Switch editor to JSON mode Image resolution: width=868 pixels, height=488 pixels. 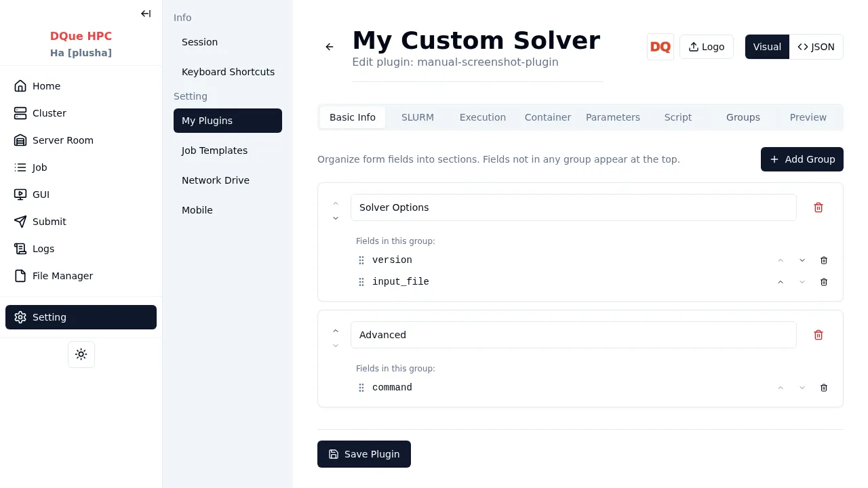point(816,47)
